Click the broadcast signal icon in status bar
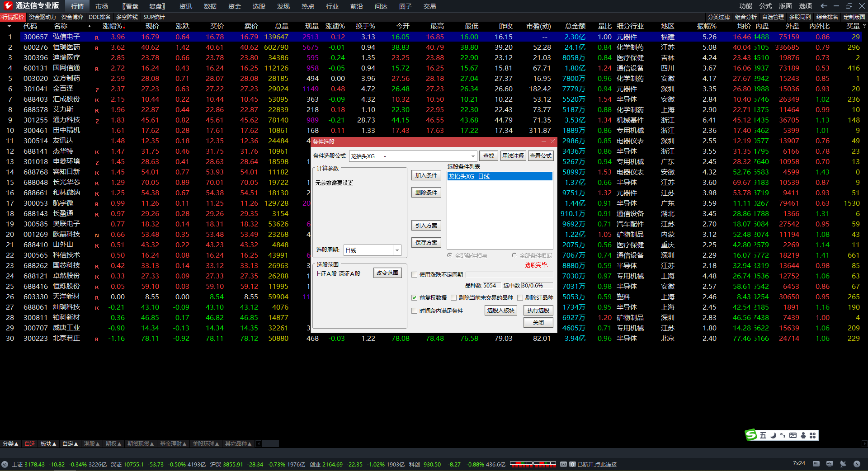Viewport: 868px width, 471px height. point(563,464)
